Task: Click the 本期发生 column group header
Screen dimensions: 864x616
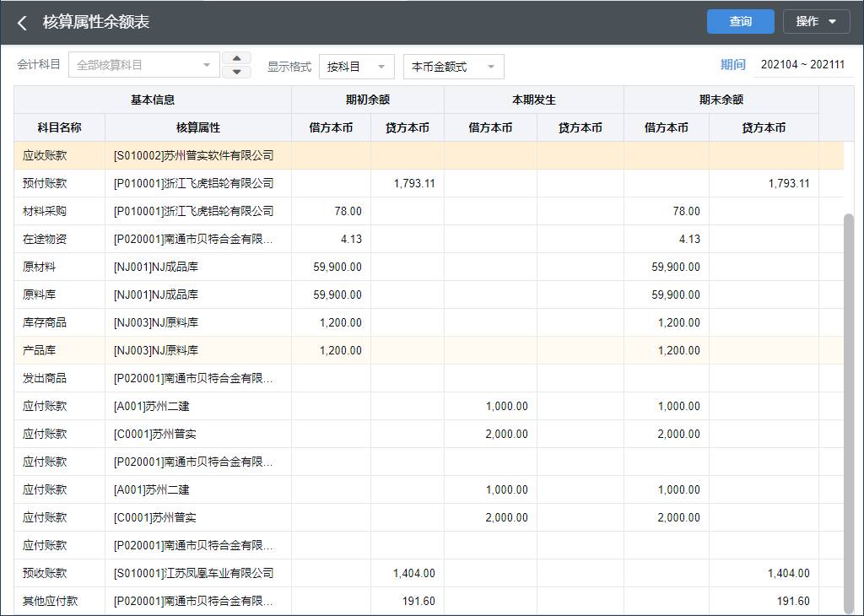Action: [x=534, y=100]
